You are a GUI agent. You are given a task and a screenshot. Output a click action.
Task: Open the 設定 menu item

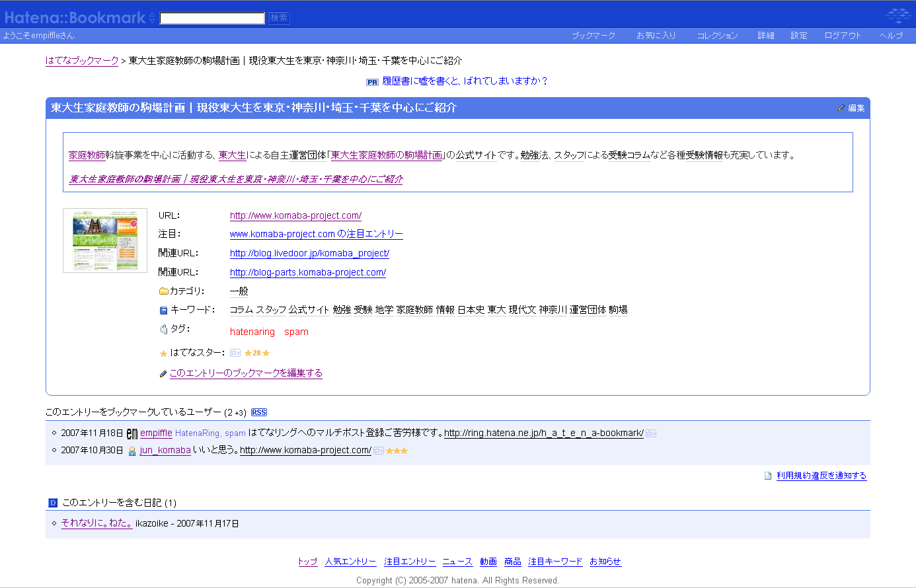799,36
